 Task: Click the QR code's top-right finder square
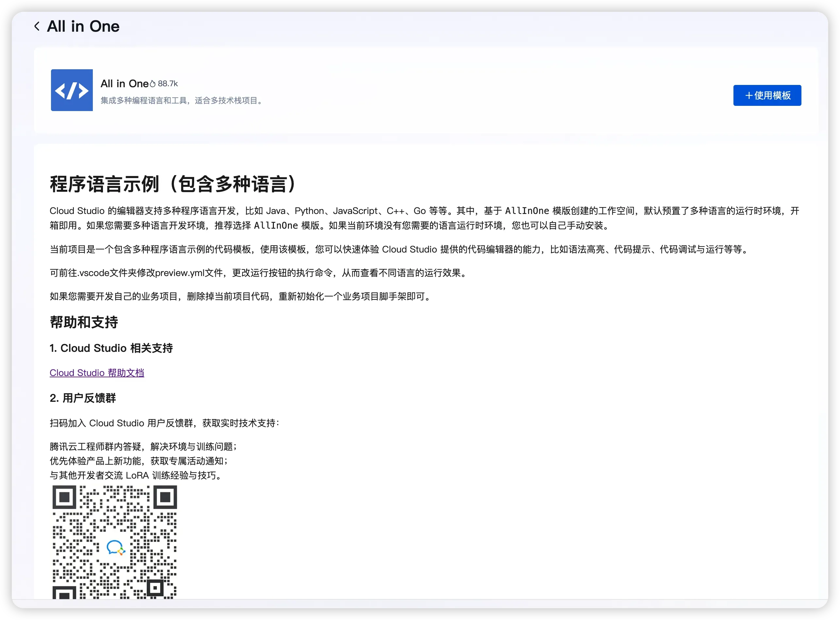tap(165, 497)
